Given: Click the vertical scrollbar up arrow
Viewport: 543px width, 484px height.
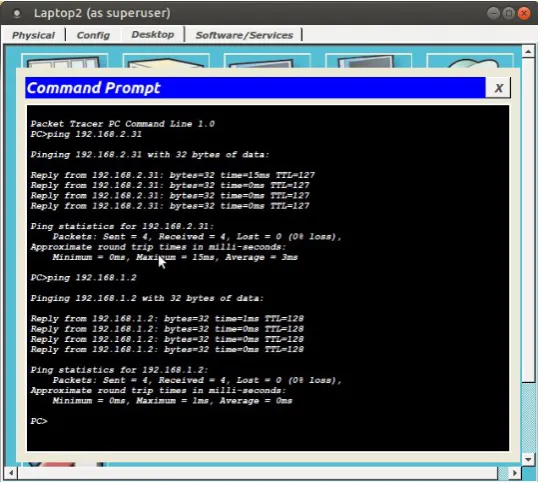Looking at the screenshot, I should pos(528,52).
